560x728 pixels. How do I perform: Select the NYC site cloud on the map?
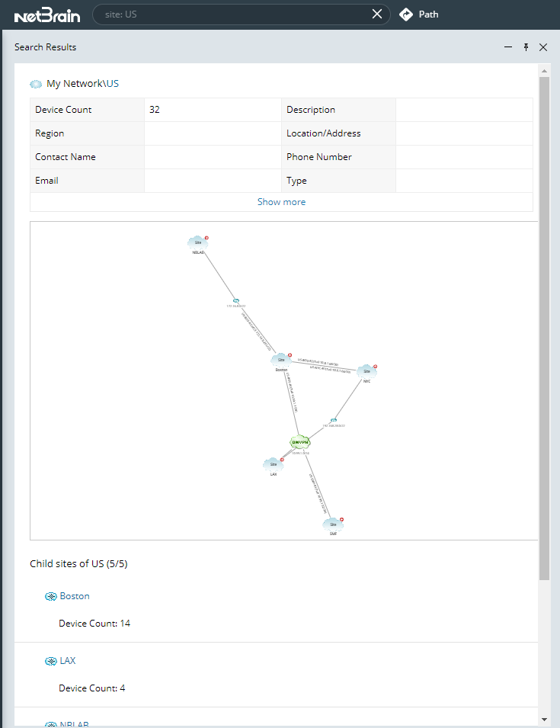[x=366, y=370]
